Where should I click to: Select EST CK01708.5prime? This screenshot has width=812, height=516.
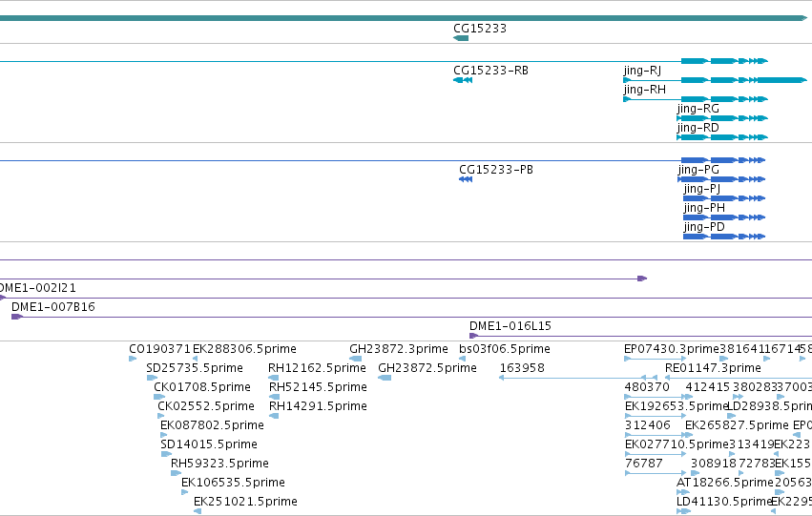[202, 387]
